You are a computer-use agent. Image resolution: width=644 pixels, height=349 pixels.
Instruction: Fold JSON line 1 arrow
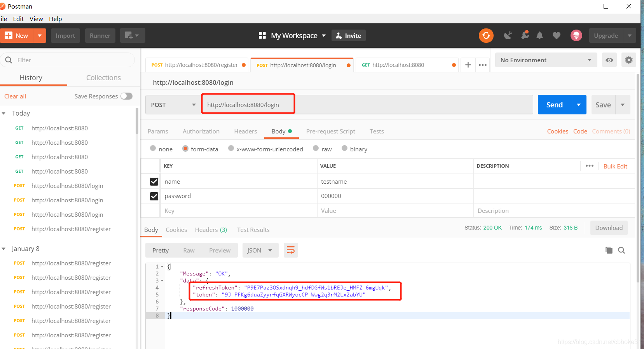click(162, 267)
